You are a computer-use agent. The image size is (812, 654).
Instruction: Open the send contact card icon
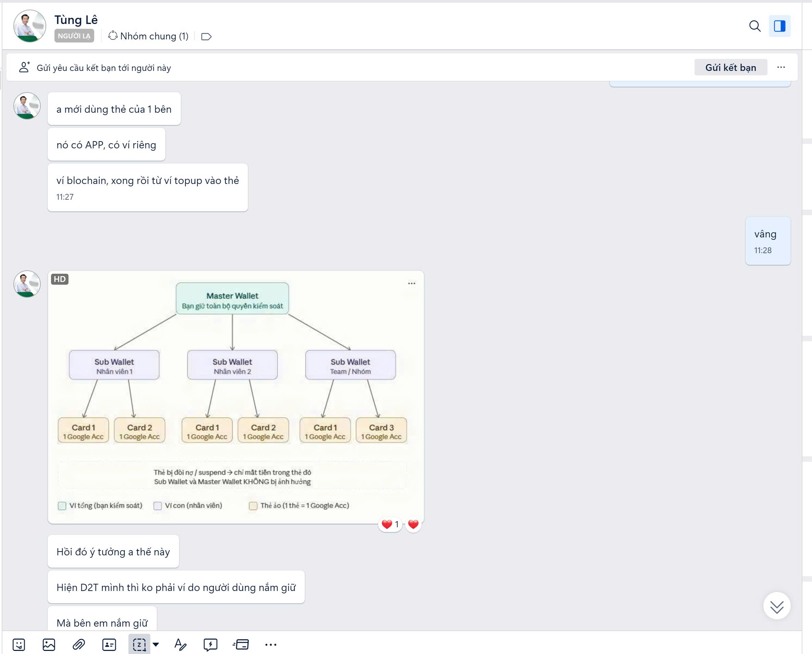point(109,645)
